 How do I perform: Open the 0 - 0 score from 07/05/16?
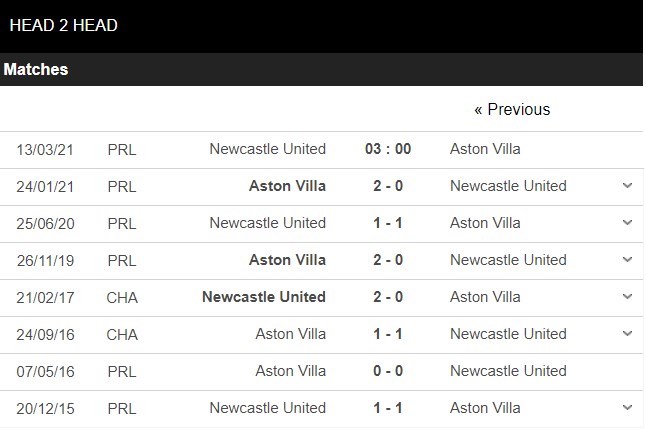(388, 371)
